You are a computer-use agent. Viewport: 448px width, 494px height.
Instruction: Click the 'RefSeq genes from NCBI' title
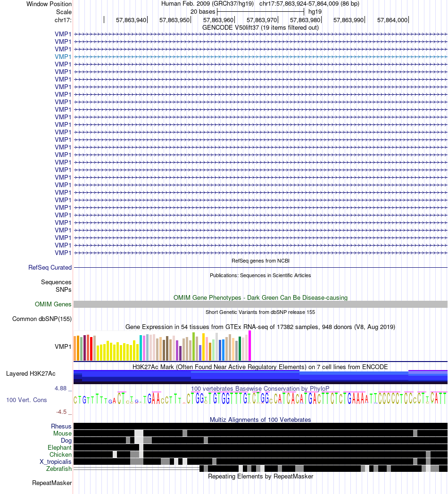pyautogui.click(x=260, y=261)
